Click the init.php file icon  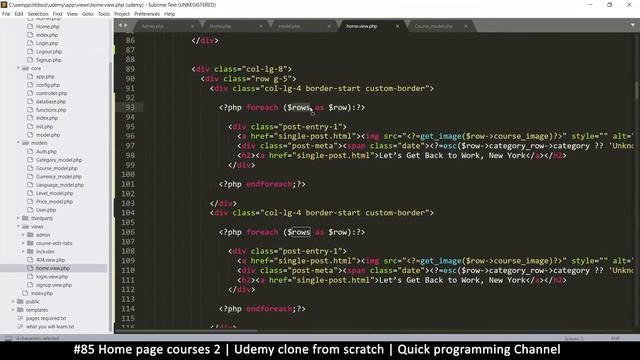pyautogui.click(x=30, y=127)
